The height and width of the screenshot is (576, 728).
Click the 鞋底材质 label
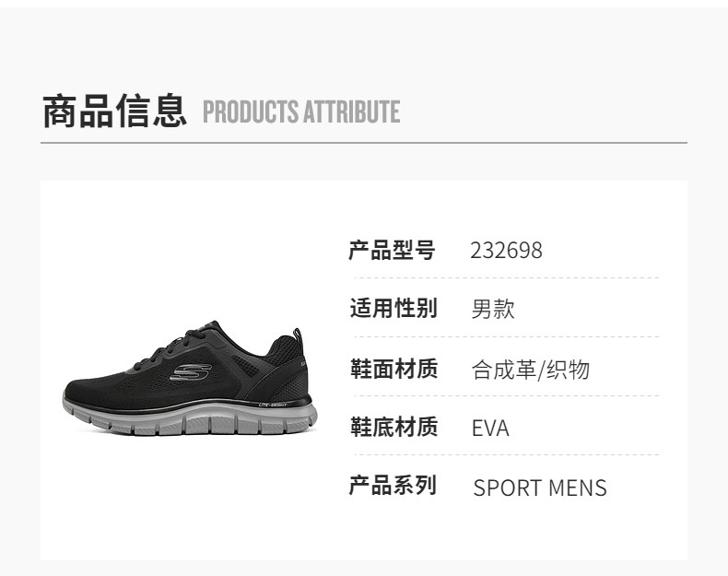point(393,427)
